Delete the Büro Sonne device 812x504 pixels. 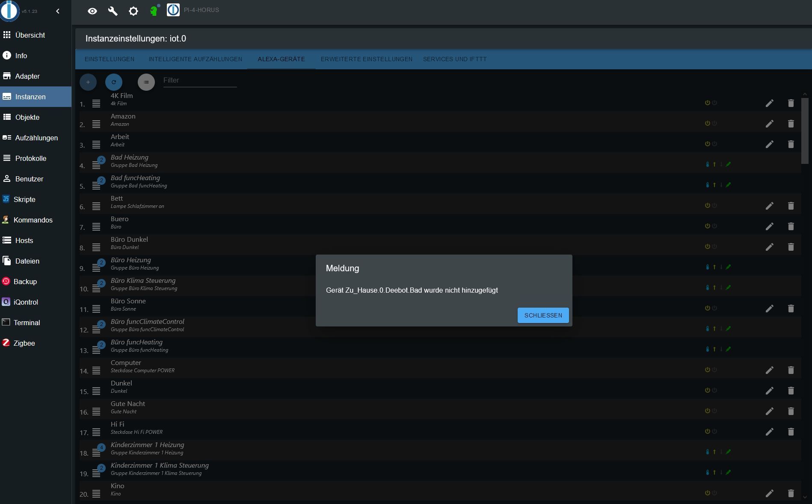coord(791,308)
